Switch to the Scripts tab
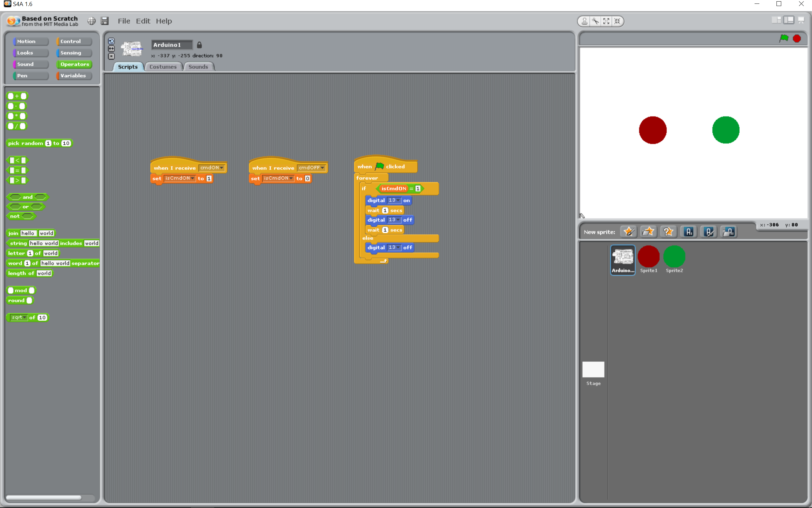The height and width of the screenshot is (508, 812). [128, 67]
